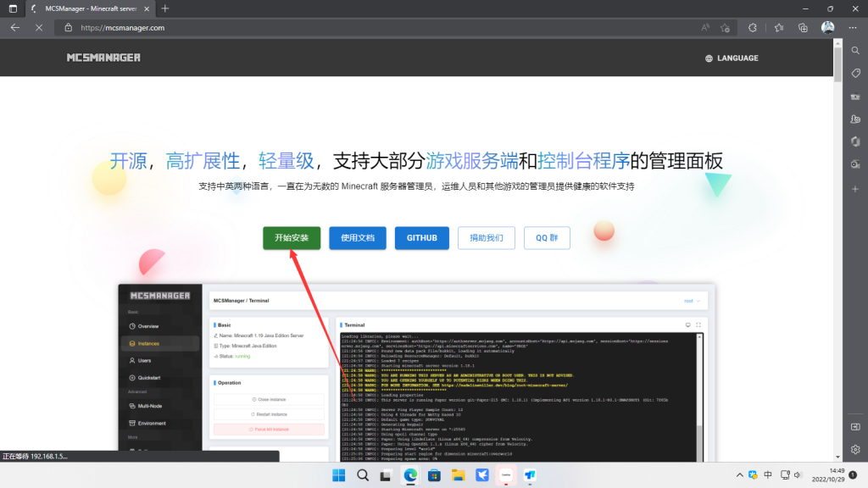868x488 pixels.
Task: Open File Explorer on taskbar
Action: [x=458, y=475]
